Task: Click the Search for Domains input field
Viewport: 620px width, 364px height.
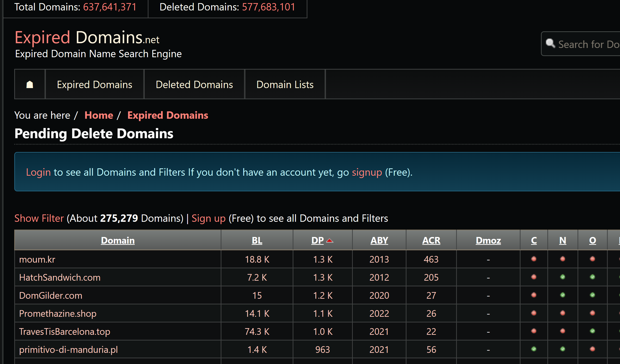Action: pos(586,43)
